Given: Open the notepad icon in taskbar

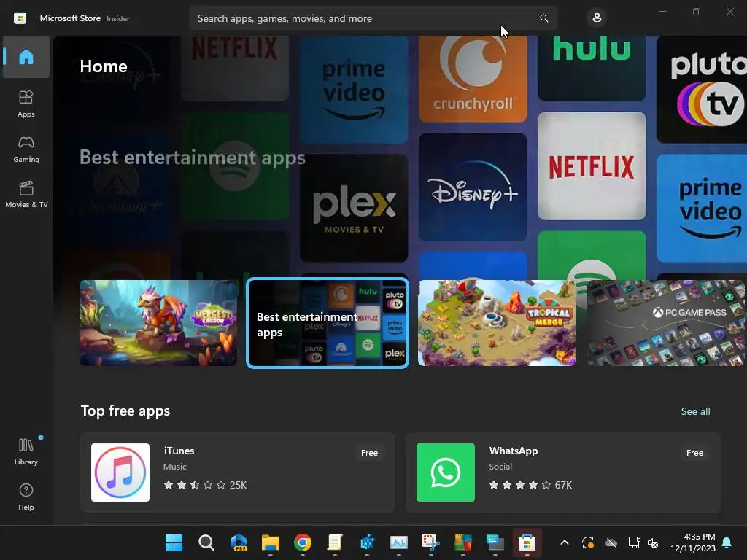Looking at the screenshot, I should pos(334,542).
